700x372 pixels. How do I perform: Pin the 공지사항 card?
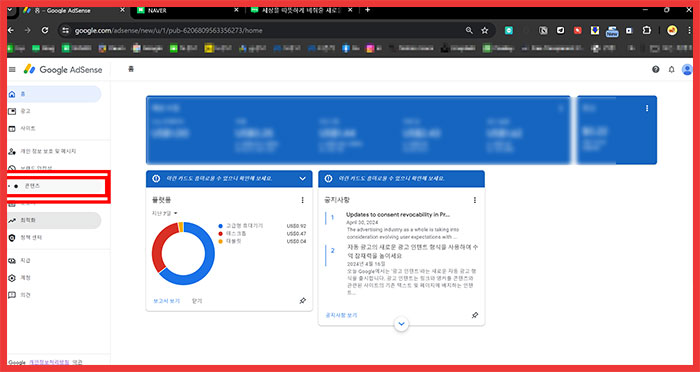pos(475,315)
